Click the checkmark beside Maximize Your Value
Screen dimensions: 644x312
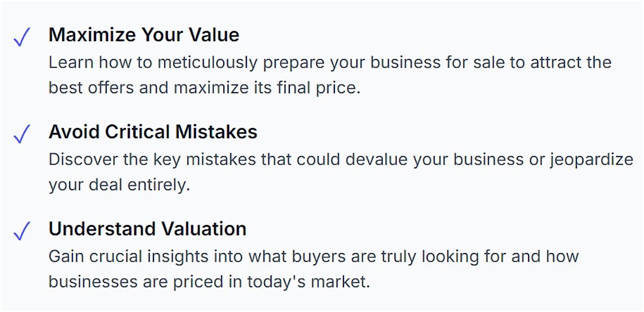point(21,38)
